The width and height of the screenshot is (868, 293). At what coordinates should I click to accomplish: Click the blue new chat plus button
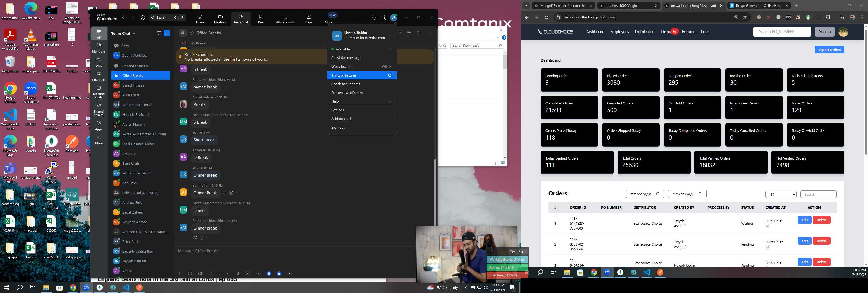click(x=167, y=33)
